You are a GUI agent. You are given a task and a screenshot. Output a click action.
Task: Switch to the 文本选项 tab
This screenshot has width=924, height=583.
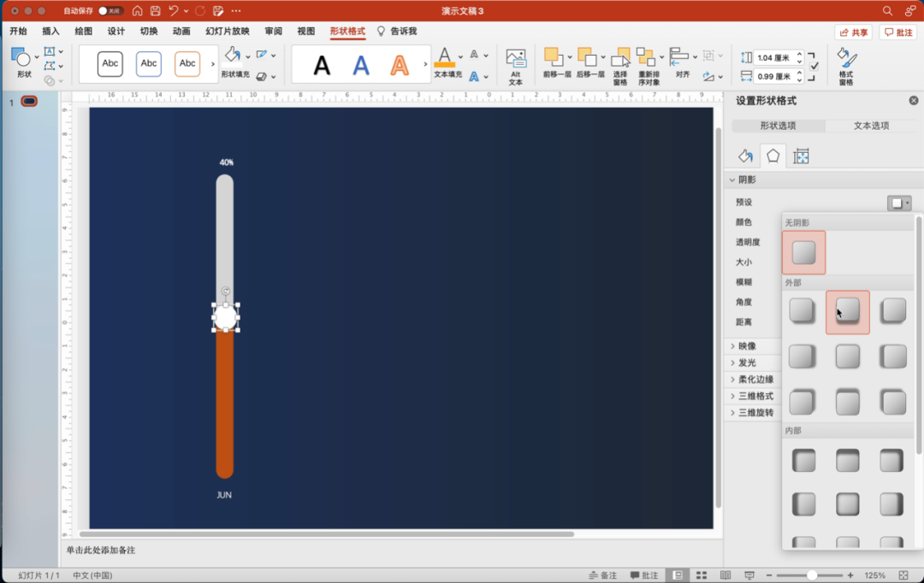click(x=871, y=126)
